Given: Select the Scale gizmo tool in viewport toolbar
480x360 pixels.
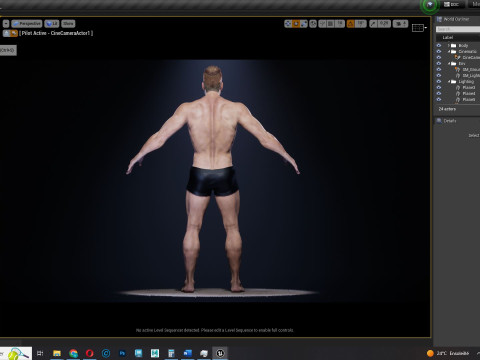Looking at the screenshot, I should (x=304, y=24).
